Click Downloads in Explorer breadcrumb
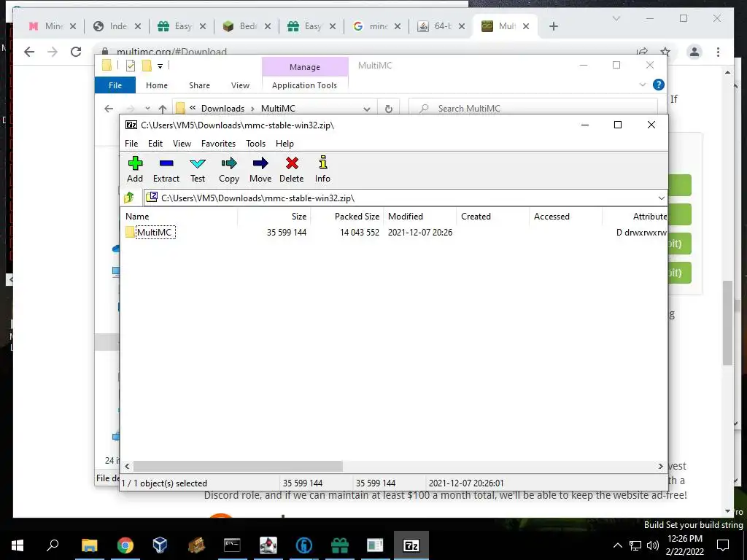Screen dimensions: 747x560 [222, 109]
